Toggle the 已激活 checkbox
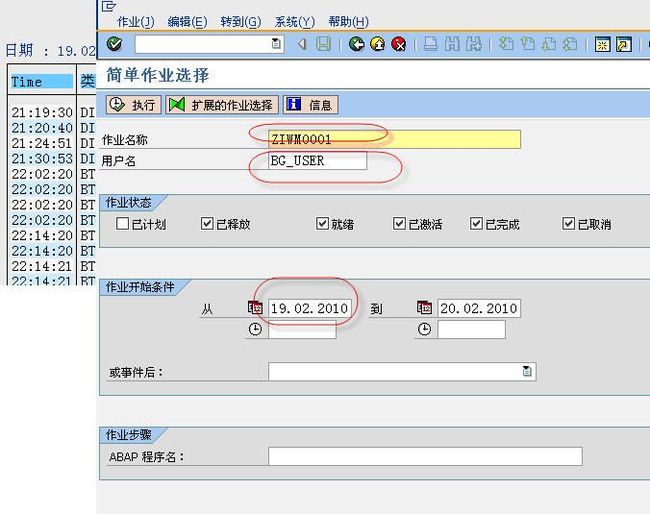Image resolution: width=650 pixels, height=514 pixels. tap(399, 224)
